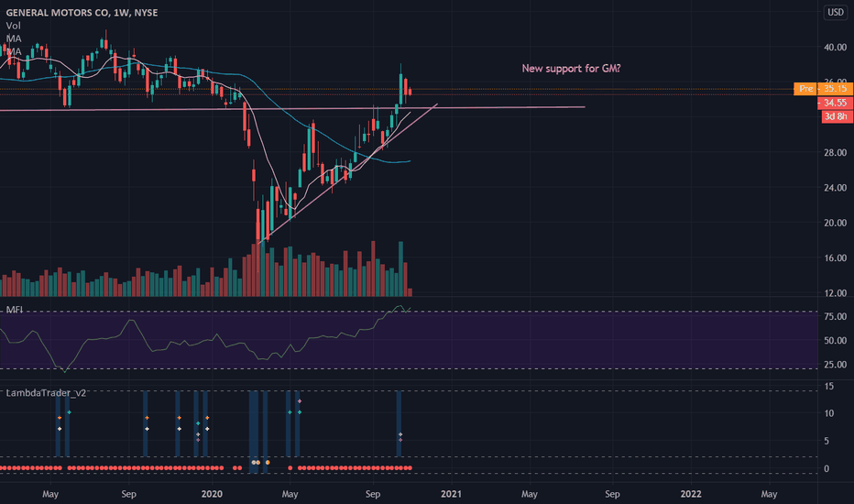This screenshot has width=854, height=504.
Task: Click the 20.00 price axis label
Action: 835,223
